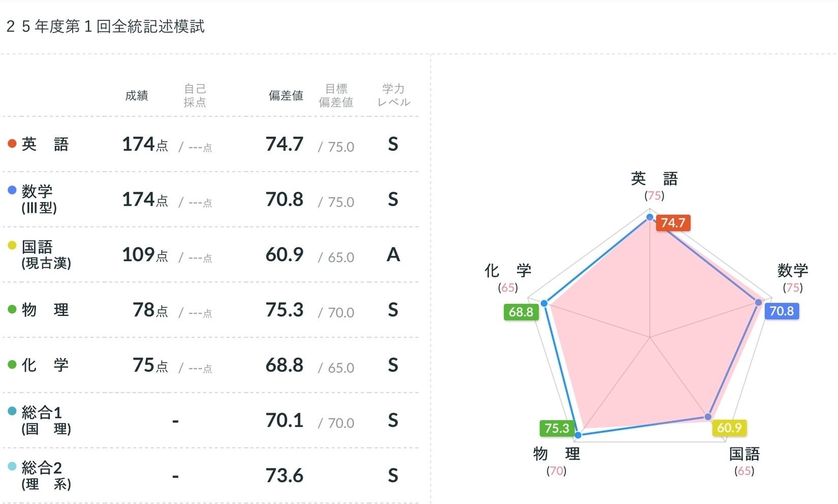Click the 学力レベル column header
This screenshot has height=504, width=838.
(x=393, y=96)
